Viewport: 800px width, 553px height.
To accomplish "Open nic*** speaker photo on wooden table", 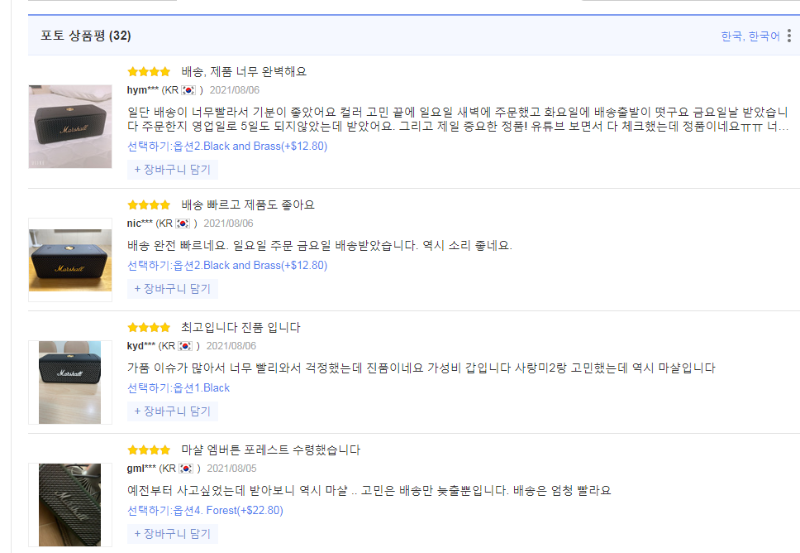I will (x=70, y=260).
